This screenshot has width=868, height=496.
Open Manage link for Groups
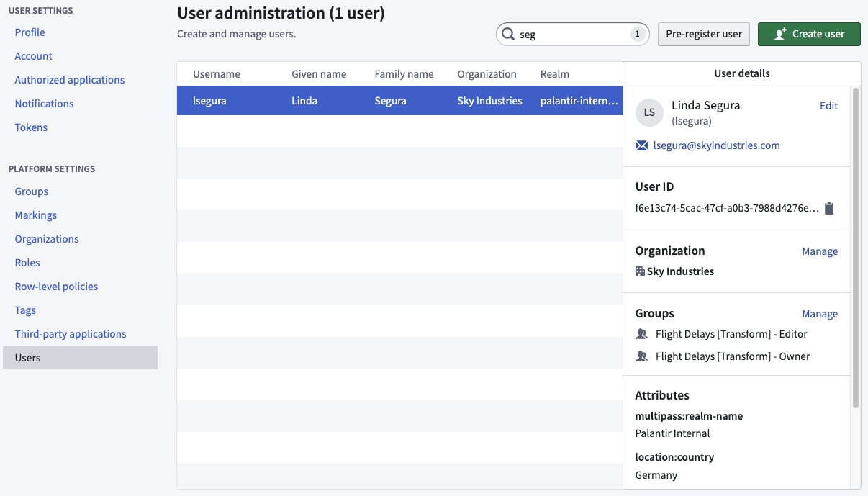click(x=820, y=314)
